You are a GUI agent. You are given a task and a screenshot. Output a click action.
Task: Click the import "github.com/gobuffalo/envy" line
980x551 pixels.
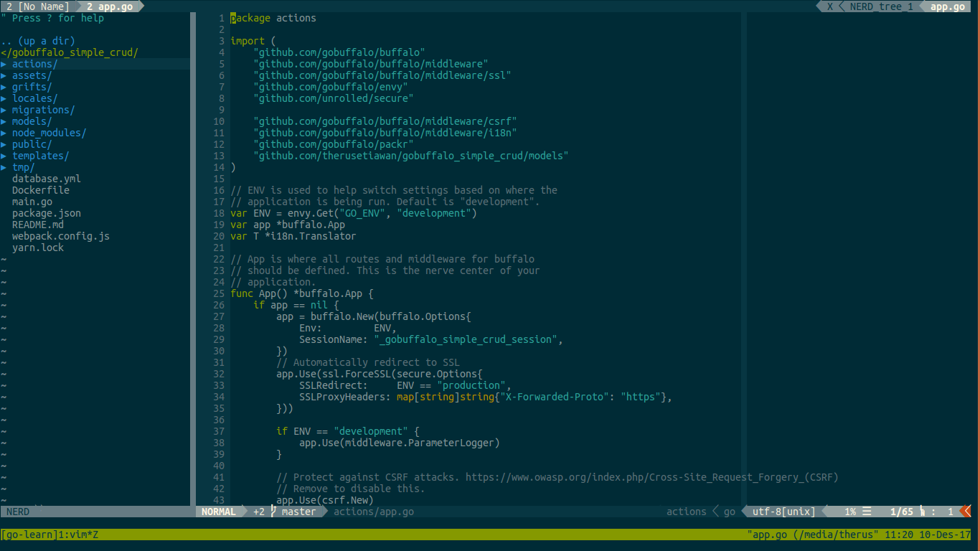[x=331, y=87]
